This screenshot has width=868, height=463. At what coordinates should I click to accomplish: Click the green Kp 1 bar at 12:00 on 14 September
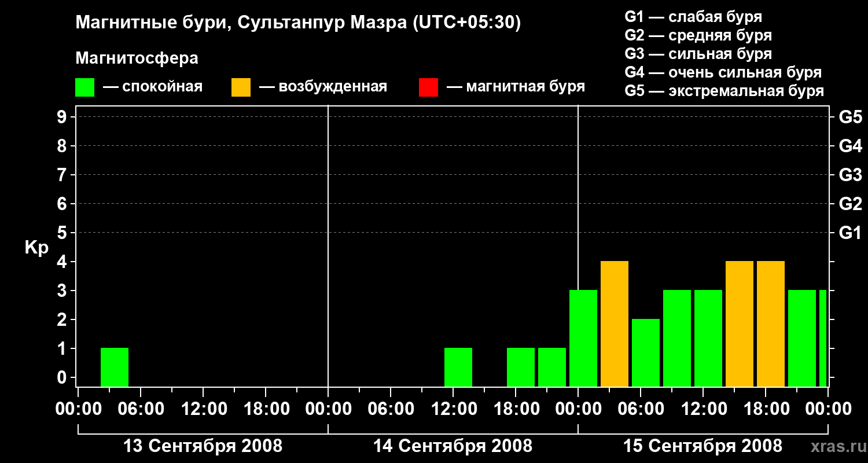(458, 367)
